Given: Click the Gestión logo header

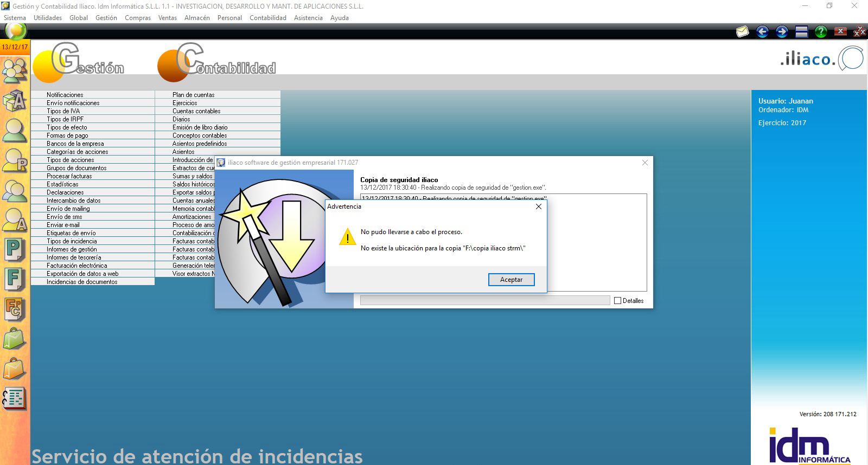Looking at the screenshot, I should (79, 62).
